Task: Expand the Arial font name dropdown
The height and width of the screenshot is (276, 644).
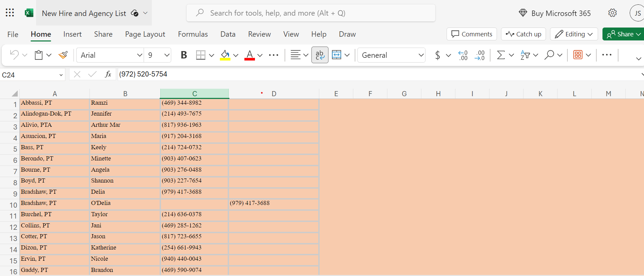Action: [139, 55]
